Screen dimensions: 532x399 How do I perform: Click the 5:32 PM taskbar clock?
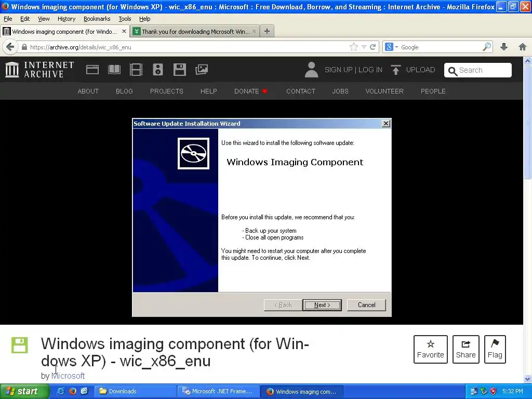point(512,391)
